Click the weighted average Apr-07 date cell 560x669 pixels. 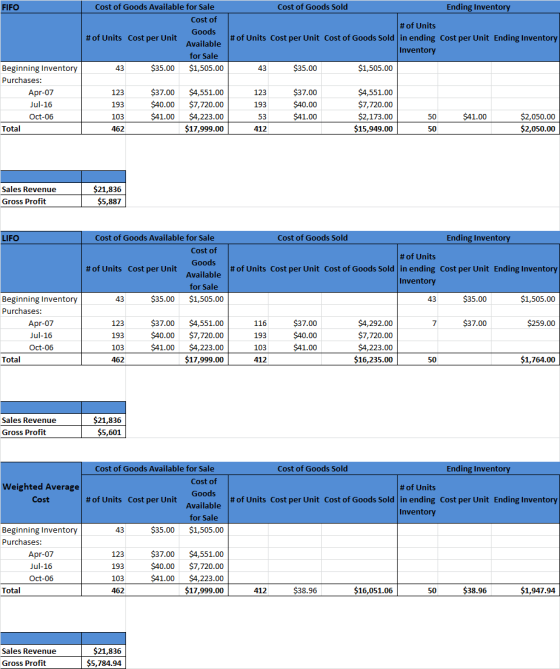41,554
